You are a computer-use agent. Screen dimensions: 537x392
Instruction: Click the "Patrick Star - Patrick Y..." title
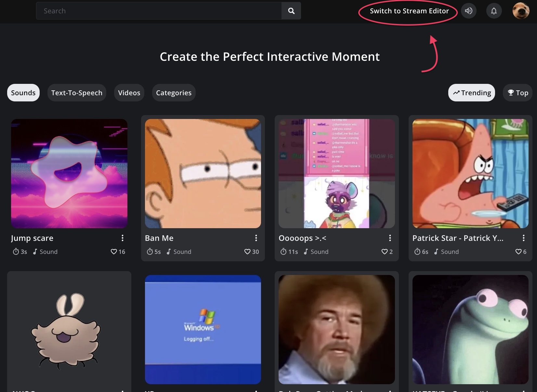(x=458, y=238)
